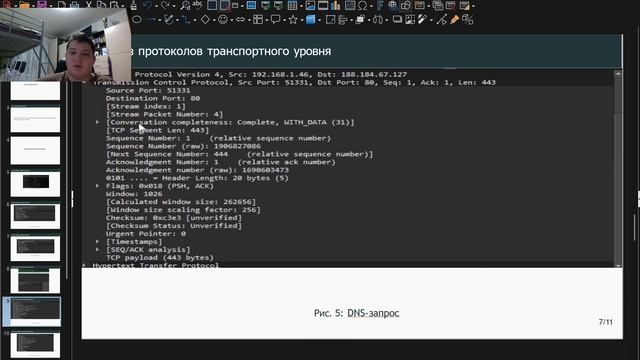Select the Flowchart shapes tool

click(x=258, y=20)
